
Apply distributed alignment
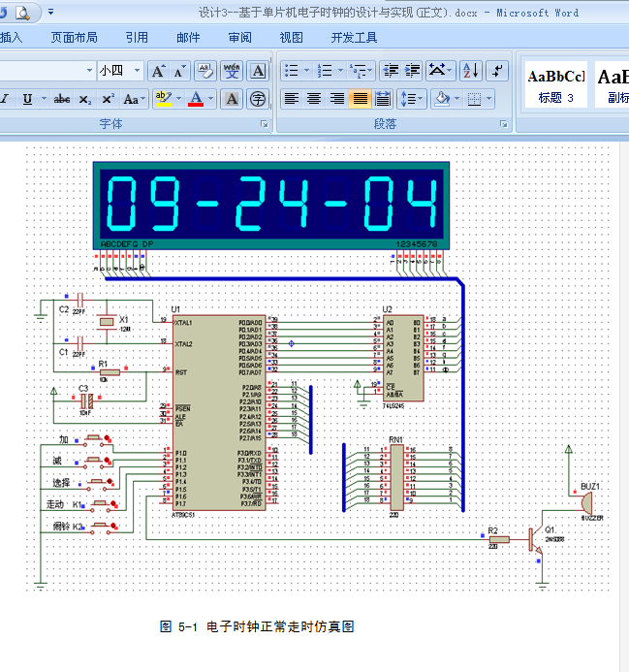tap(383, 100)
